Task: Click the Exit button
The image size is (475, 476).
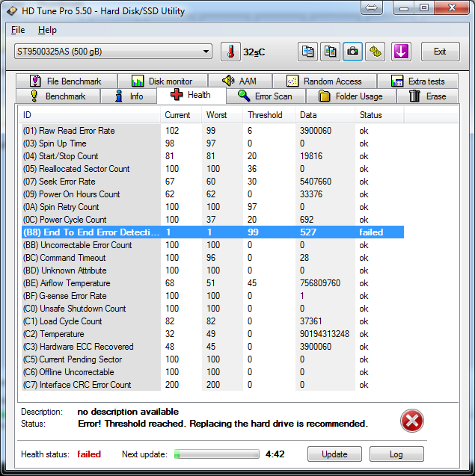Action: [440, 52]
